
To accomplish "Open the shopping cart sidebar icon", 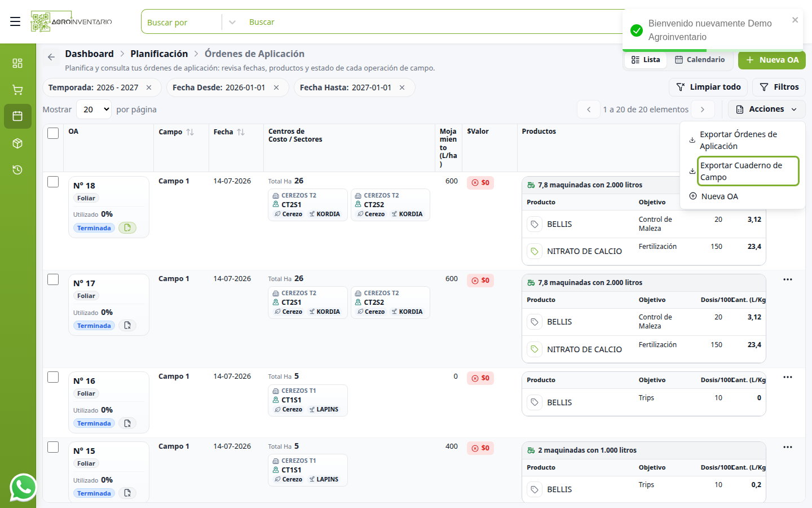I will point(17,90).
